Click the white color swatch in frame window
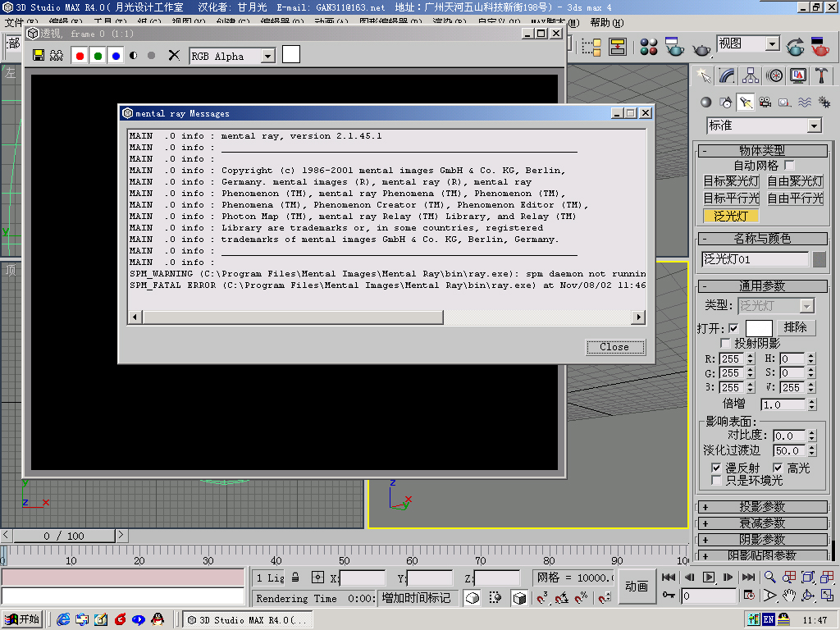This screenshot has height=630, width=840. coord(291,54)
